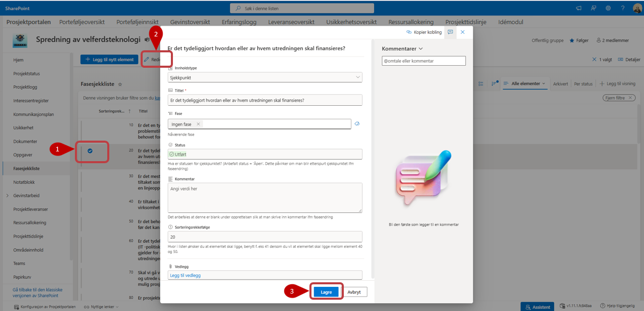Expand Gevinstarbeid in the sidebar

click(7, 196)
